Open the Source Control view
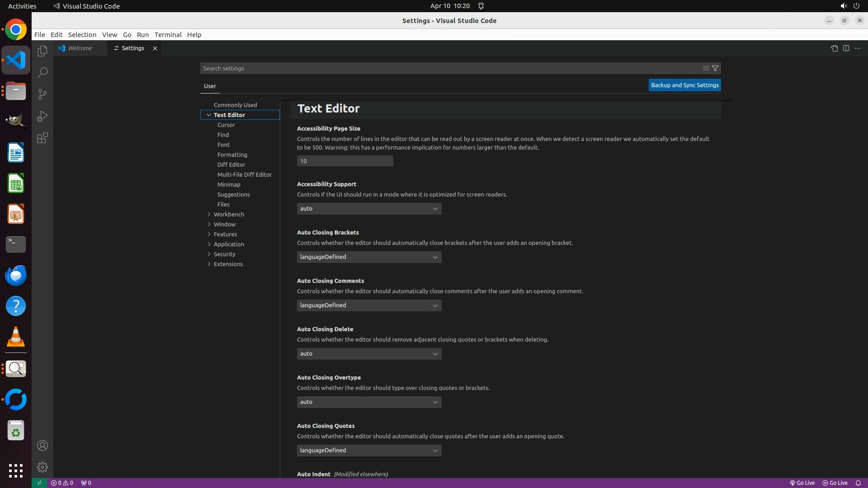868x488 pixels. point(42,94)
